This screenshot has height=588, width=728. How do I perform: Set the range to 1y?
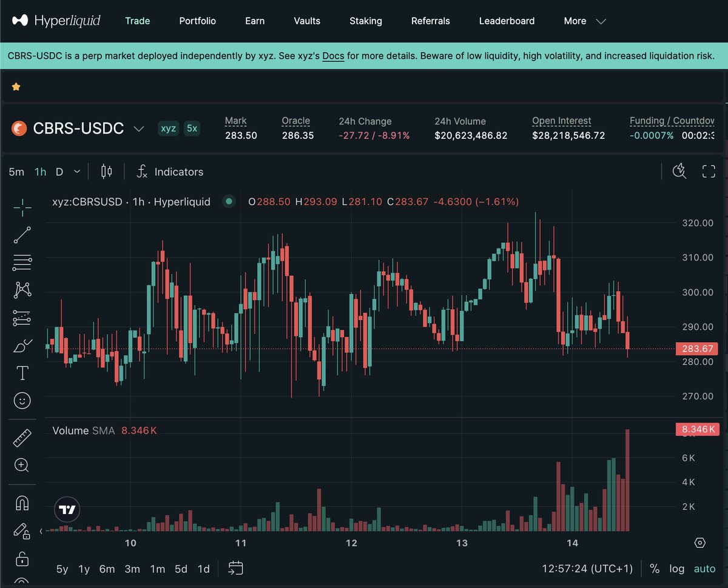[x=84, y=569]
